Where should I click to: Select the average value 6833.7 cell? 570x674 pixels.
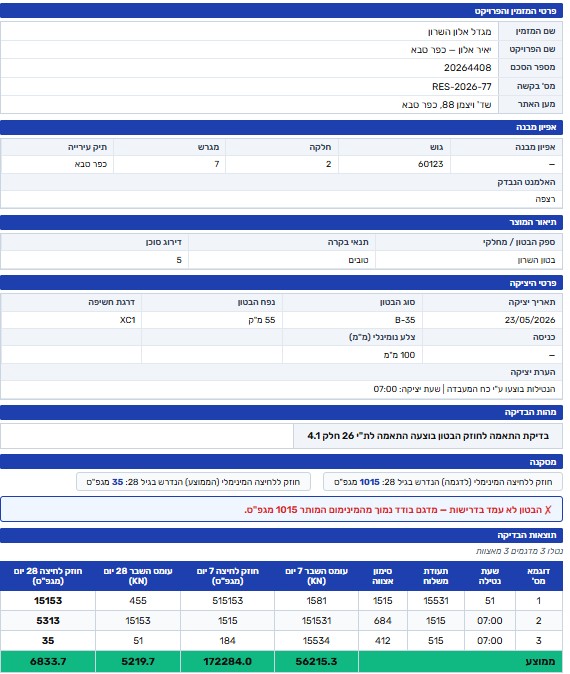pyautogui.click(x=48, y=662)
